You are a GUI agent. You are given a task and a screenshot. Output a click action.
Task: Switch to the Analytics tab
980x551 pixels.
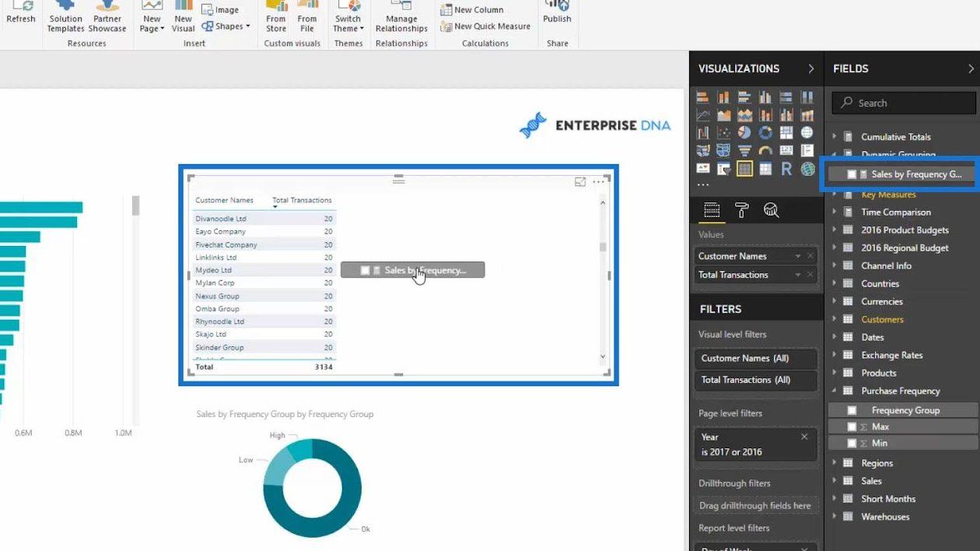coord(771,210)
